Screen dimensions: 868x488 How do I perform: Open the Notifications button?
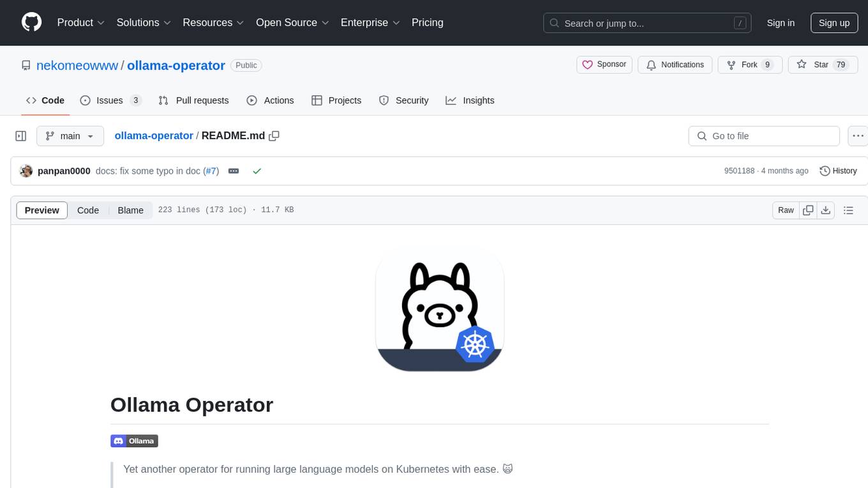tap(675, 65)
